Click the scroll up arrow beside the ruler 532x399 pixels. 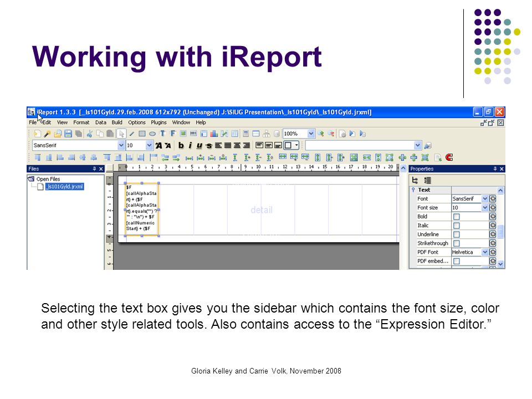tap(403, 168)
